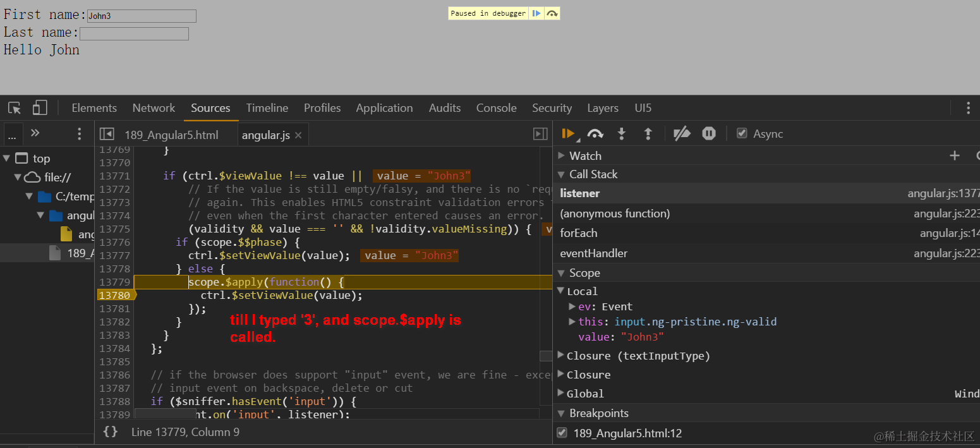The width and height of the screenshot is (980, 448).
Task: Expand the Watch section
Action: (x=561, y=156)
